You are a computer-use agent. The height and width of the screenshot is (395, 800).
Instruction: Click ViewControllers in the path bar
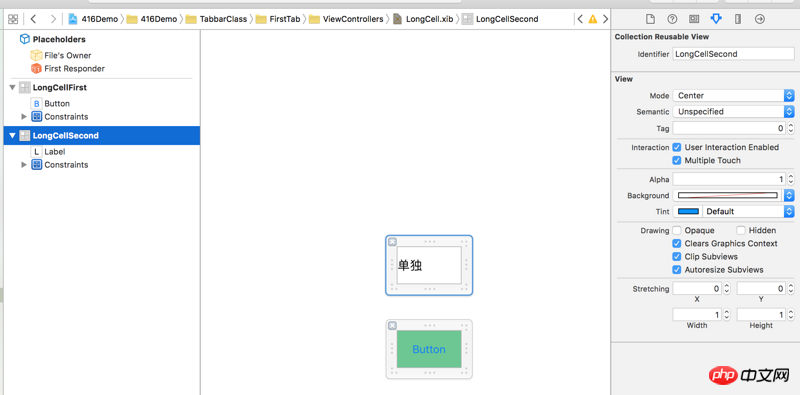[346, 19]
